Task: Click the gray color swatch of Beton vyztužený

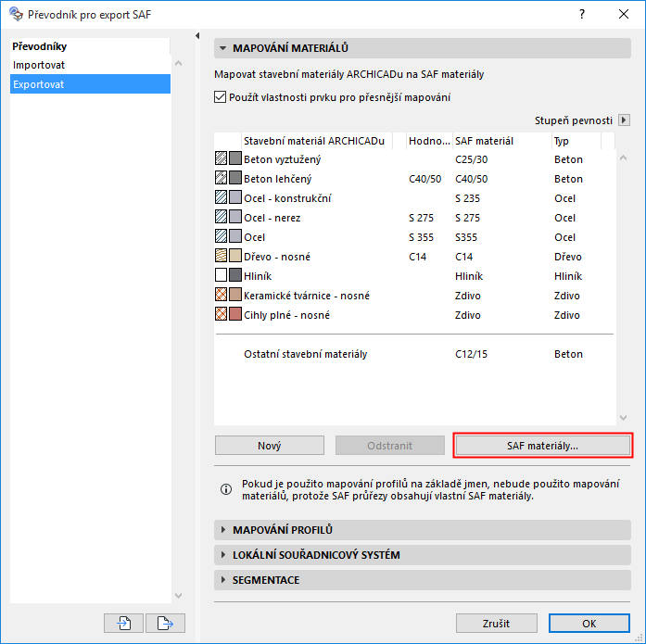Action: point(235,158)
